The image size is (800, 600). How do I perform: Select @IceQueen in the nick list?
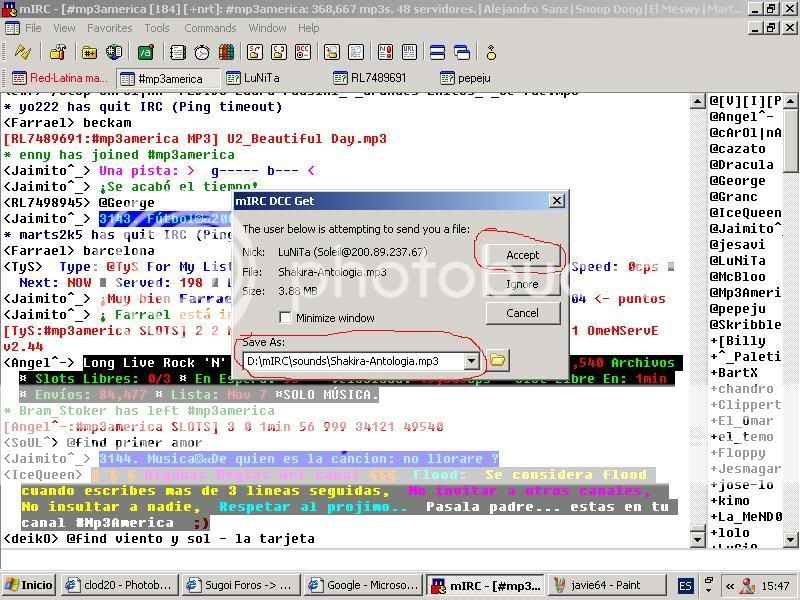[x=745, y=213]
